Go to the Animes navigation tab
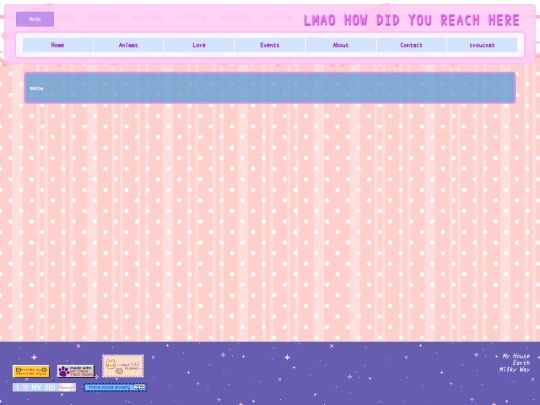This screenshot has width=540, height=405. pyautogui.click(x=128, y=45)
